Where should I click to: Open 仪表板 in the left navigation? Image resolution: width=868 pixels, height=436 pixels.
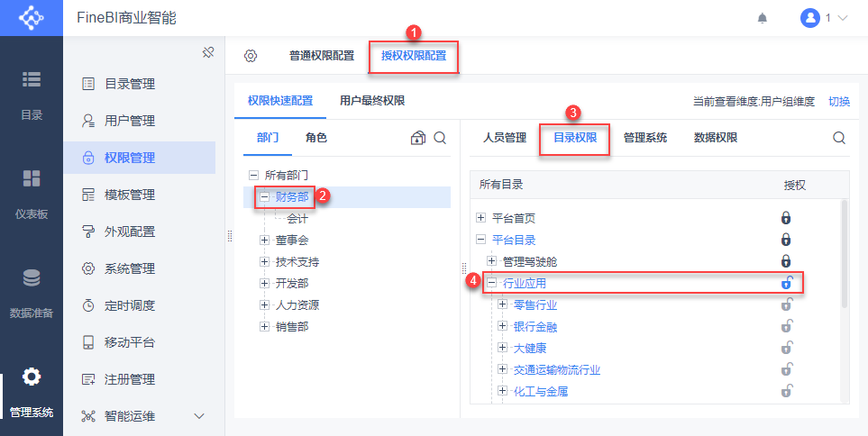pyautogui.click(x=32, y=193)
